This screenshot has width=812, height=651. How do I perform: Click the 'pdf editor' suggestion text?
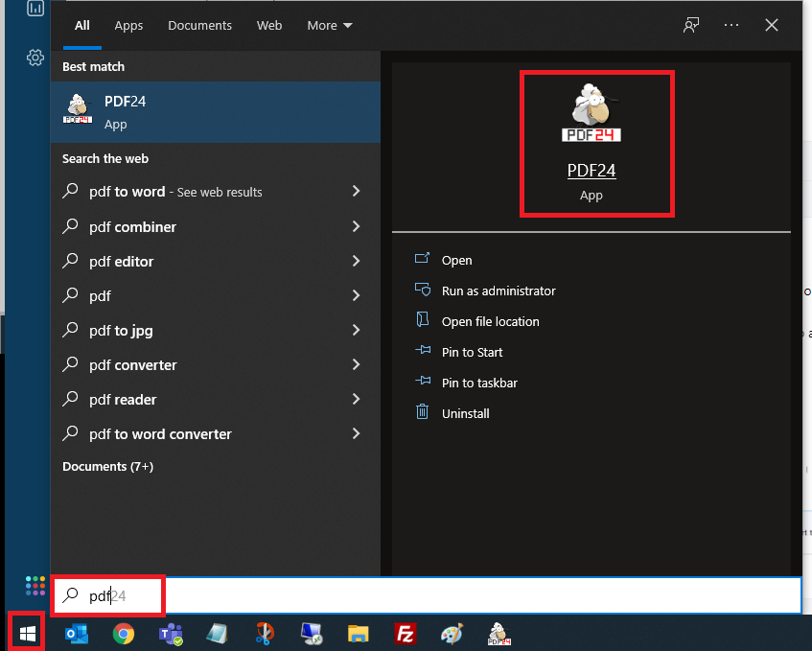click(x=121, y=262)
